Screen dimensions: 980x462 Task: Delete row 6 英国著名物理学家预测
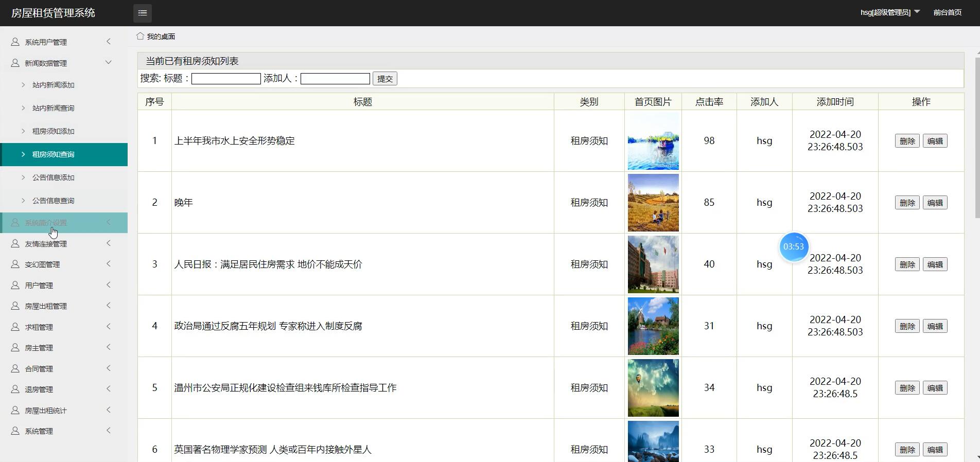click(x=907, y=450)
